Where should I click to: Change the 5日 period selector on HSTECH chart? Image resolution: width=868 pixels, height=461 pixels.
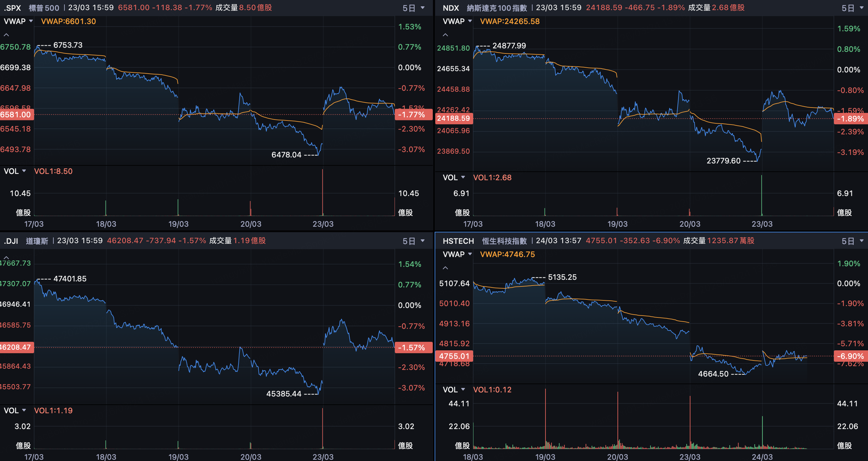(x=852, y=241)
